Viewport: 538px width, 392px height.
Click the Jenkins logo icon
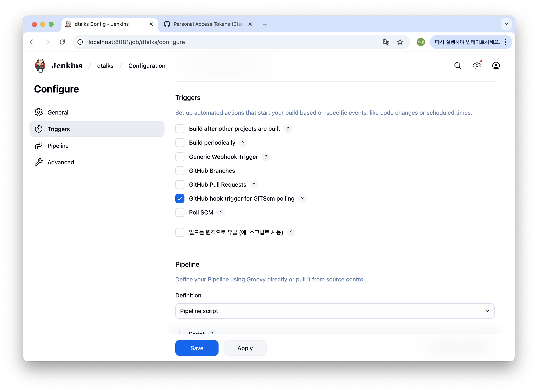40,65
